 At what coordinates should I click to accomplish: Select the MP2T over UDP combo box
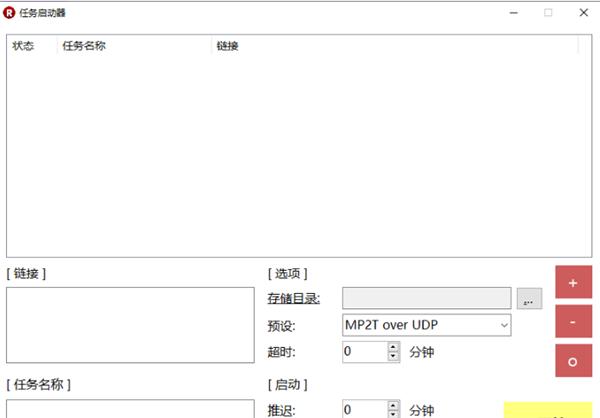426,325
